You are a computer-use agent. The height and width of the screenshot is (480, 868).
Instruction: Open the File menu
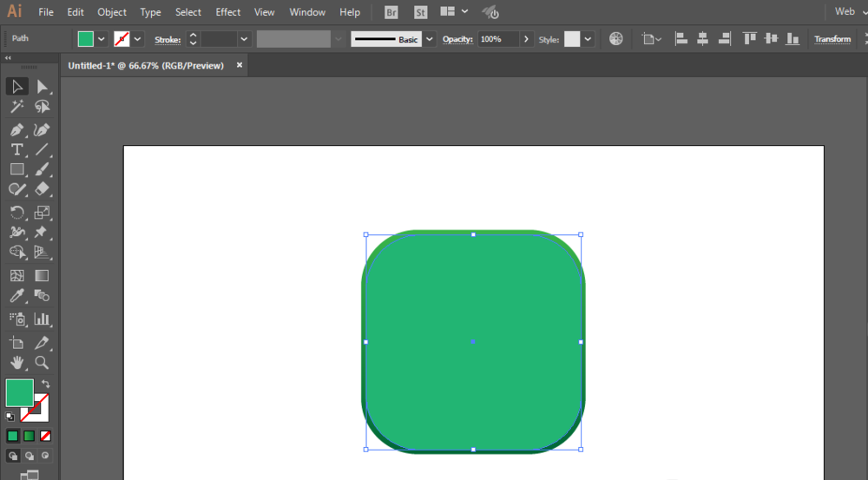46,12
